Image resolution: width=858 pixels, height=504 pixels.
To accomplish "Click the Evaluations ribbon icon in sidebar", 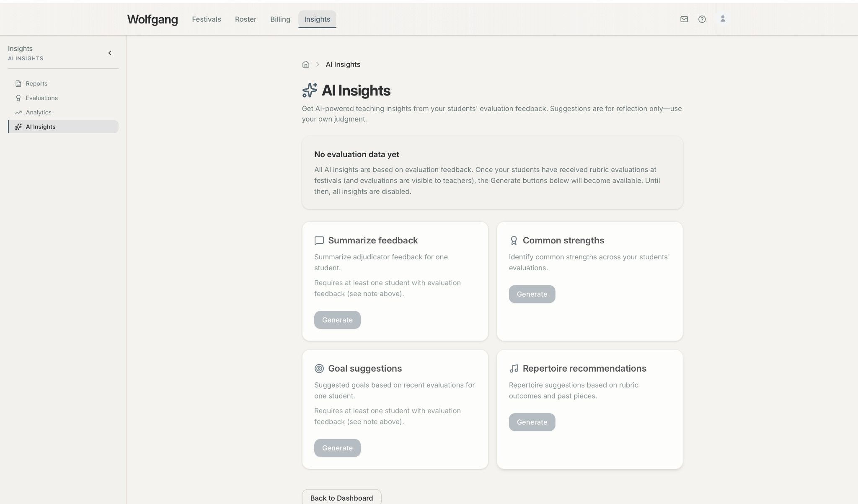I will pos(18,98).
